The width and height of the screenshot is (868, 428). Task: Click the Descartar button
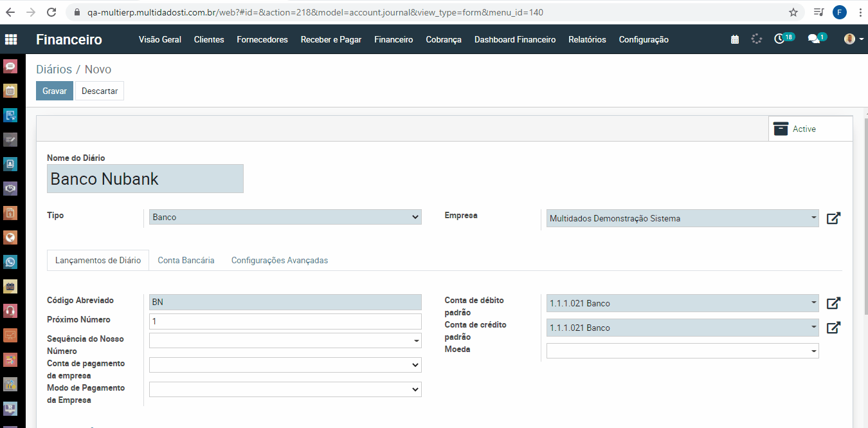pyautogui.click(x=100, y=91)
